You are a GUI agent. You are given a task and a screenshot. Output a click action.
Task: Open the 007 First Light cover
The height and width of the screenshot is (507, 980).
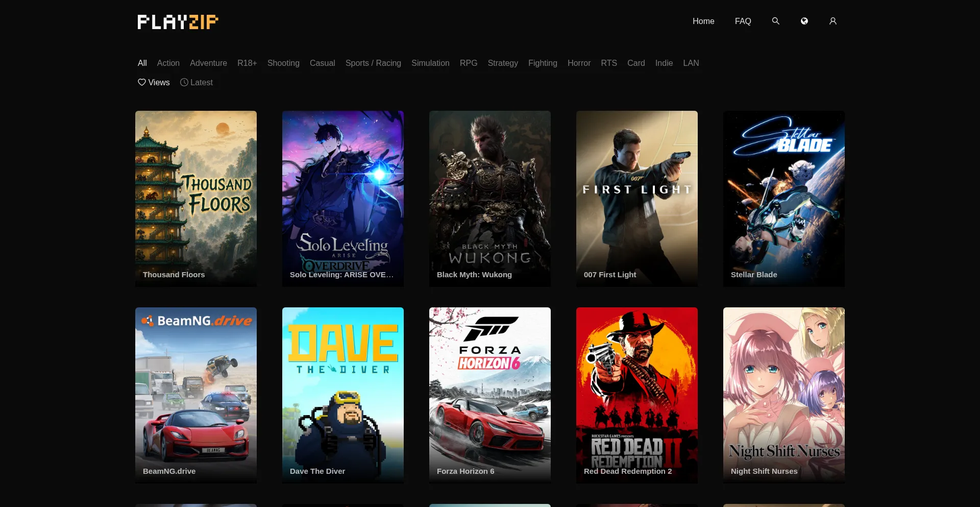tap(637, 199)
